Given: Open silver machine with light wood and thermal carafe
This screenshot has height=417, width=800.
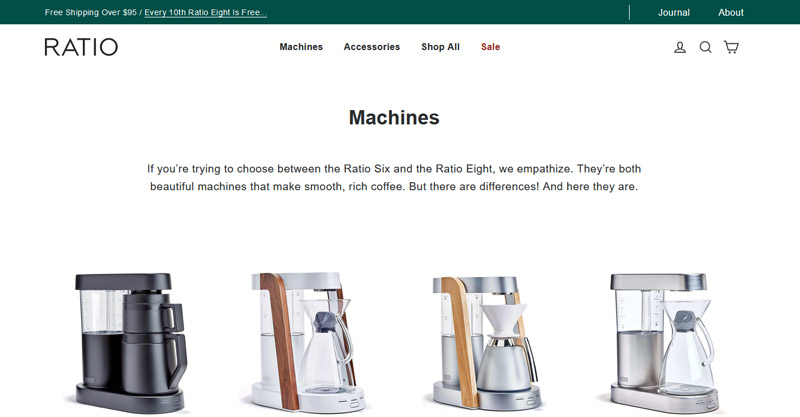Looking at the screenshot, I should point(485,343).
